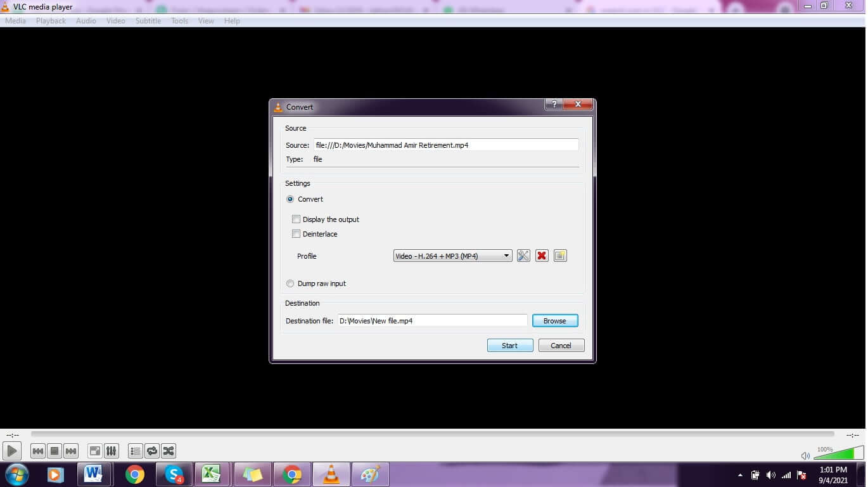
Task: Open the Playback menu
Action: point(51,21)
